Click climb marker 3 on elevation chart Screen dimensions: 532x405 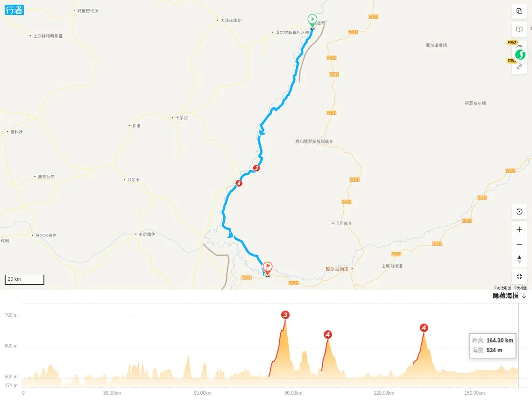click(285, 315)
